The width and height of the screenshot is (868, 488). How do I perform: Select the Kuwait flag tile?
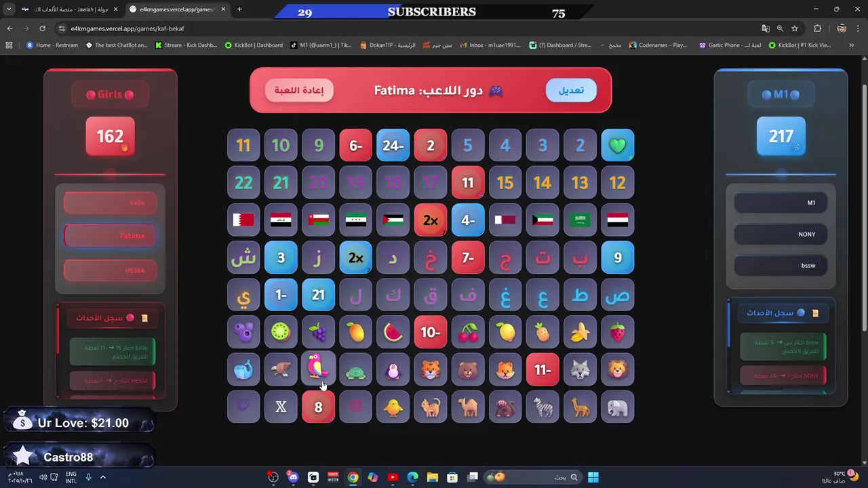tap(542, 220)
